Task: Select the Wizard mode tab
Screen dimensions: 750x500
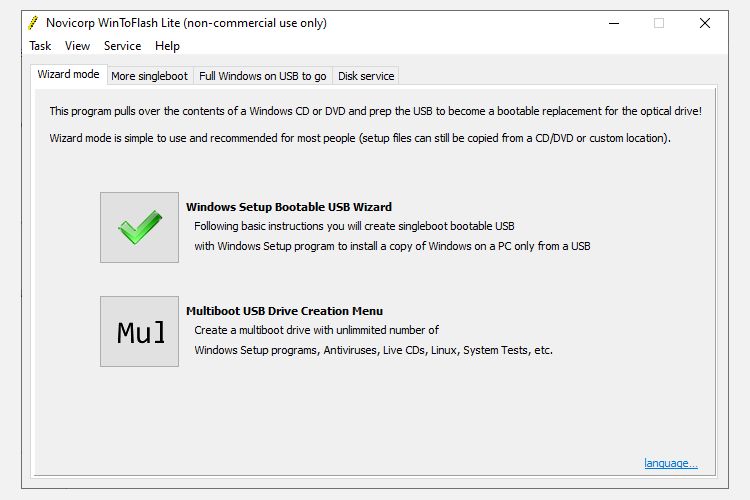Action: coord(68,75)
